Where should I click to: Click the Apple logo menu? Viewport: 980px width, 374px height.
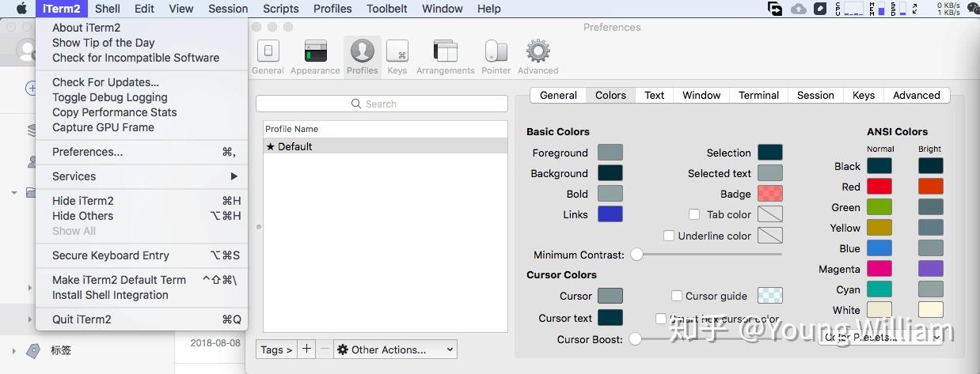tap(21, 9)
